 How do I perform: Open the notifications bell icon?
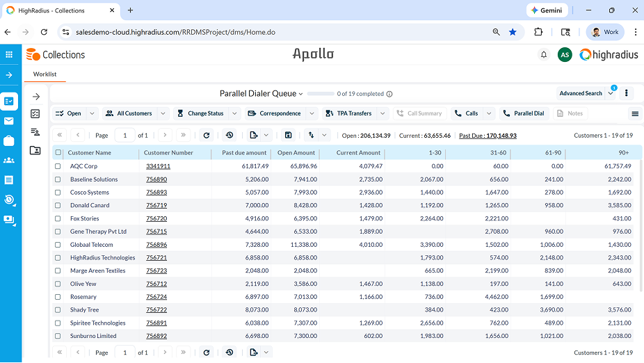(543, 55)
